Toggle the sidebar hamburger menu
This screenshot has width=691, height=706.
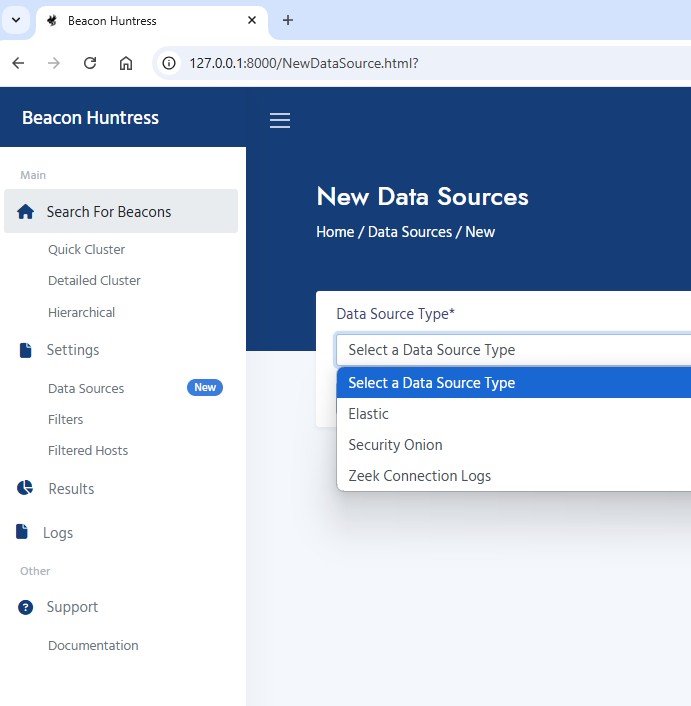pos(280,120)
